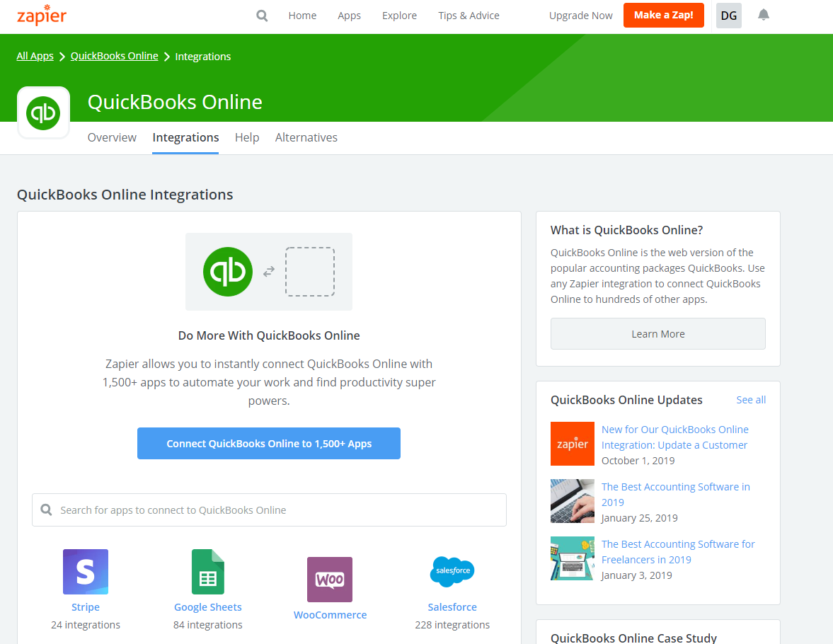Click the 'What is QuickBooks Online?' heading
Image resolution: width=833 pixels, height=644 pixels.
coord(626,230)
